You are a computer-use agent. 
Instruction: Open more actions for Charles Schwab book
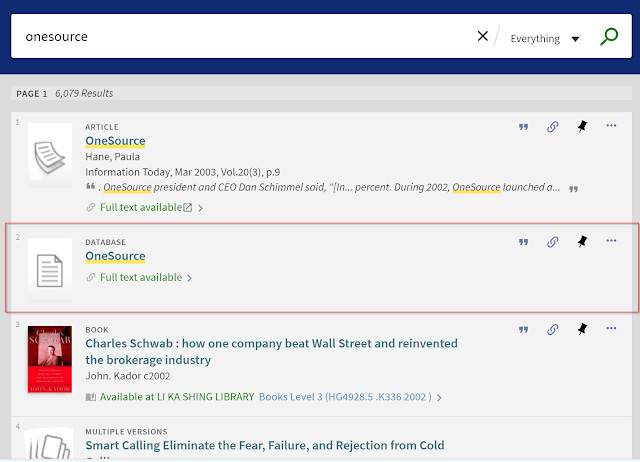point(611,329)
